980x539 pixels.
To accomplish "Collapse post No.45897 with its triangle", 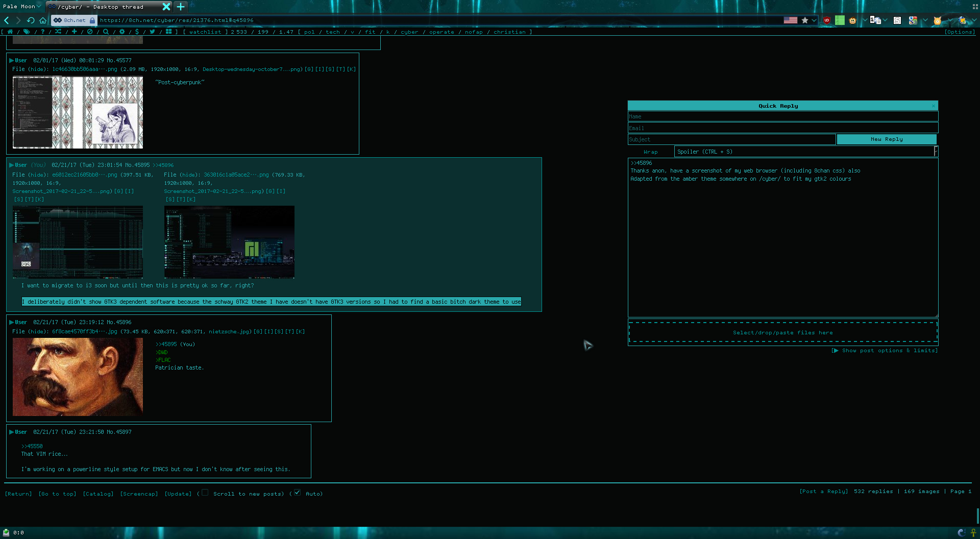I will [x=11, y=432].
